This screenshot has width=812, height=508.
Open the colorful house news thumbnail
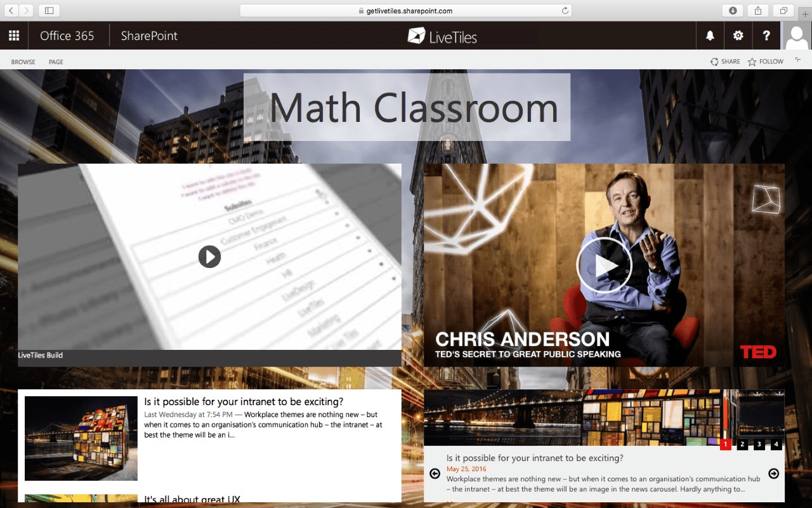[x=81, y=438]
